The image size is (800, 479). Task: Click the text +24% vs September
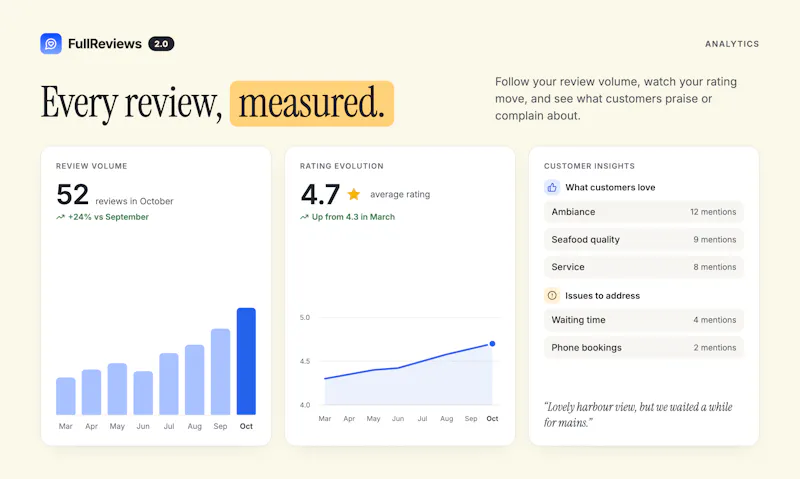coord(108,217)
